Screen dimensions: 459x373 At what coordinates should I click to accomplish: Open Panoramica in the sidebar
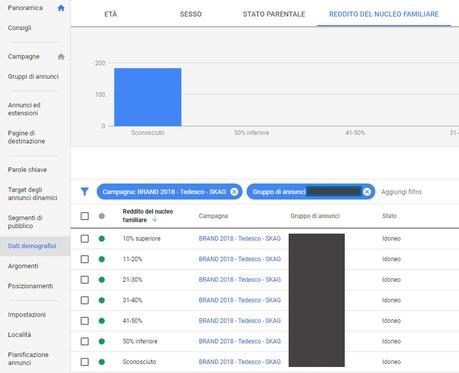(x=25, y=8)
